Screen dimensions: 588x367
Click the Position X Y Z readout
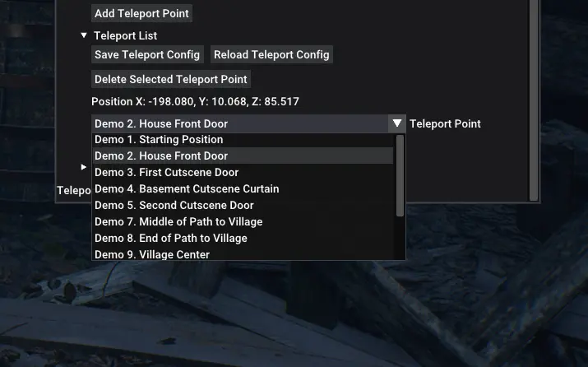point(196,102)
